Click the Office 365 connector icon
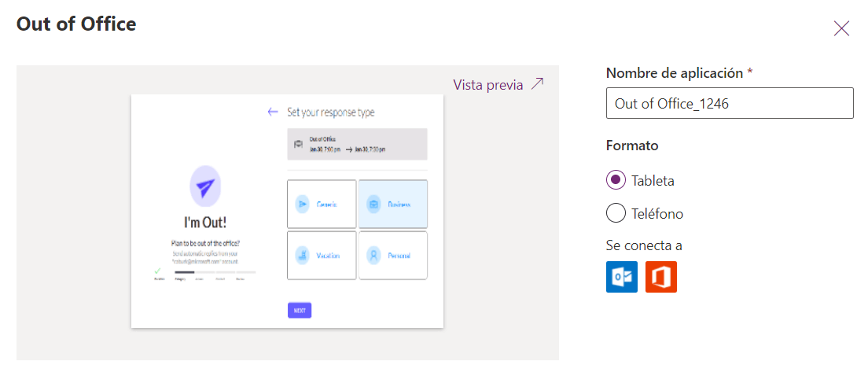Screen dimensions: 868x376 pyautogui.click(x=661, y=277)
